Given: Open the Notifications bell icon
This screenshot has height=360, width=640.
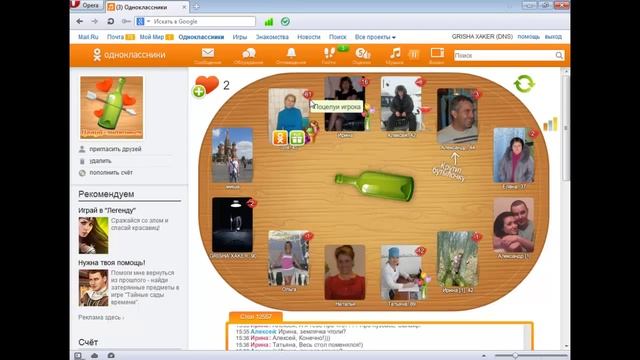Looking at the screenshot, I should click(x=291, y=53).
